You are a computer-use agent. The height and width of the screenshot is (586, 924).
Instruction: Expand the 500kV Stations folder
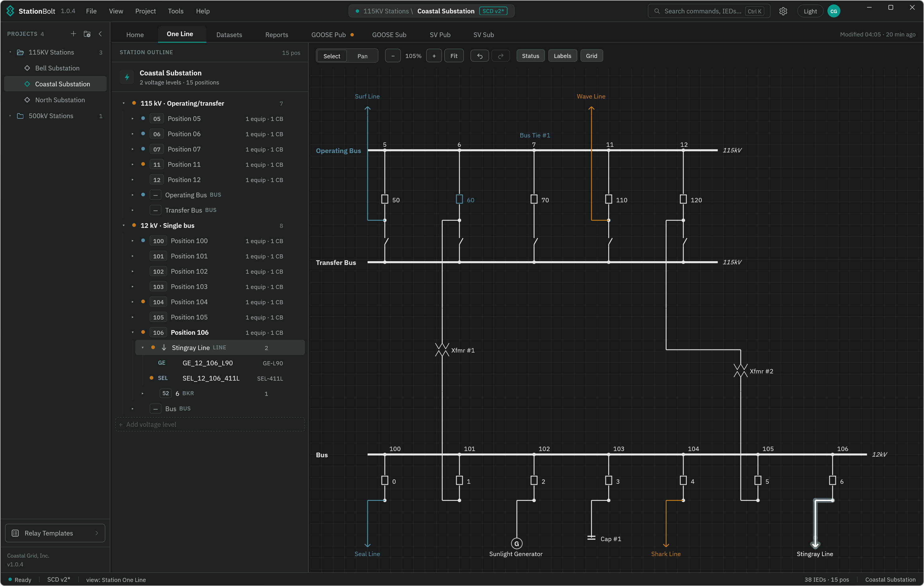pyautogui.click(x=10, y=116)
